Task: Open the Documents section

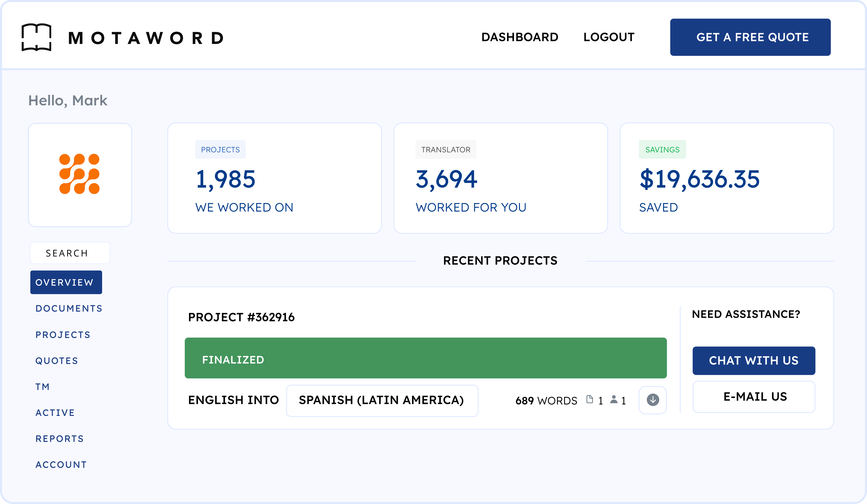Action: (69, 309)
